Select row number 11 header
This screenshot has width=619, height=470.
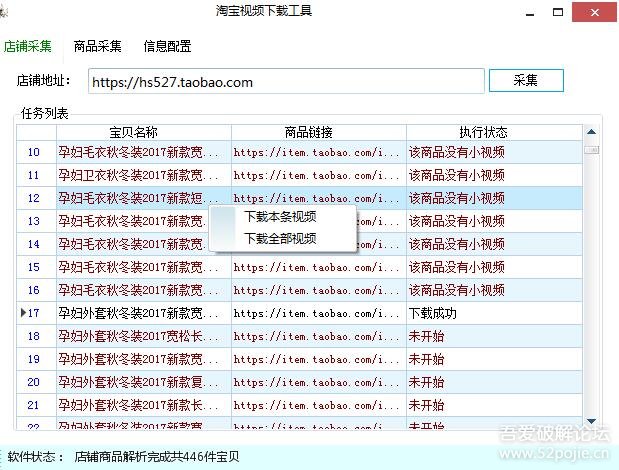pyautogui.click(x=36, y=175)
